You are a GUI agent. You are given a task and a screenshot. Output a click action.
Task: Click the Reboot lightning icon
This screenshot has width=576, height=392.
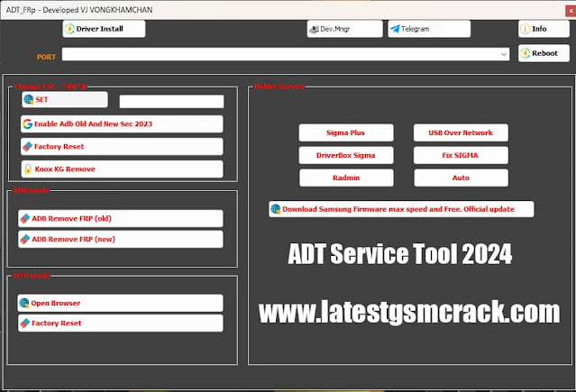tap(526, 53)
